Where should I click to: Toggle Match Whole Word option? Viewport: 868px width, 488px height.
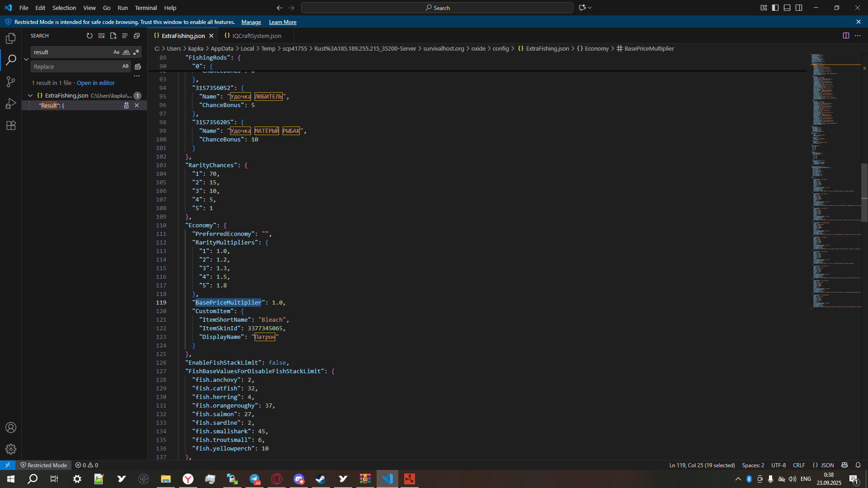pos(126,52)
